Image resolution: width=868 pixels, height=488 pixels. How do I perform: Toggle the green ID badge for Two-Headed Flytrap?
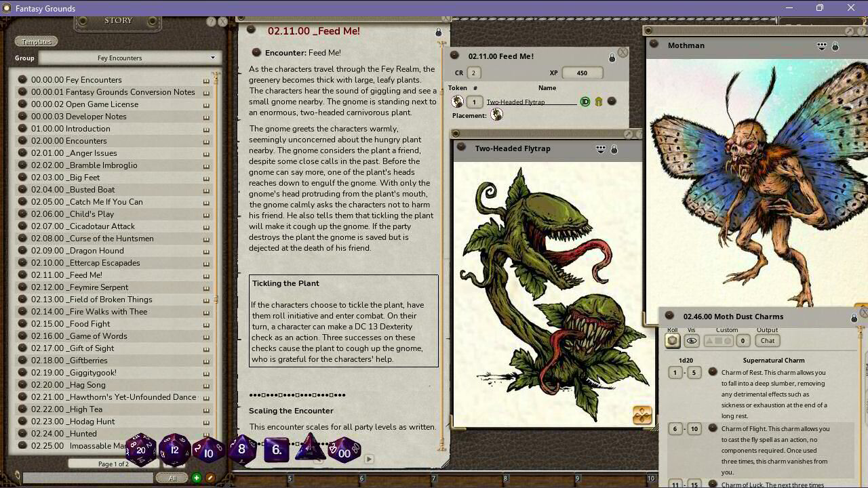pyautogui.click(x=584, y=101)
